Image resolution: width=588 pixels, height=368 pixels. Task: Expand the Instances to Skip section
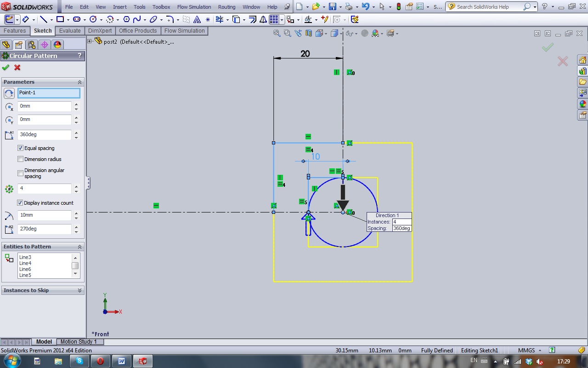point(79,290)
